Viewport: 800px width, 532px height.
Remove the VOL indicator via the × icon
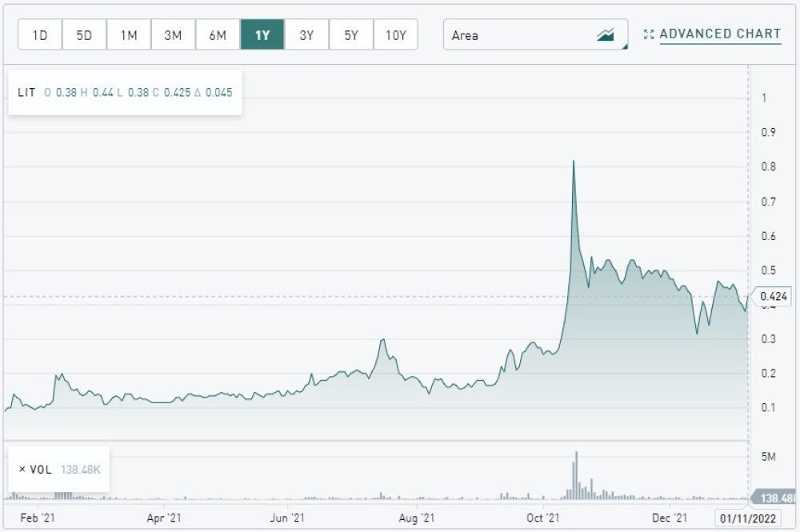click(x=22, y=470)
